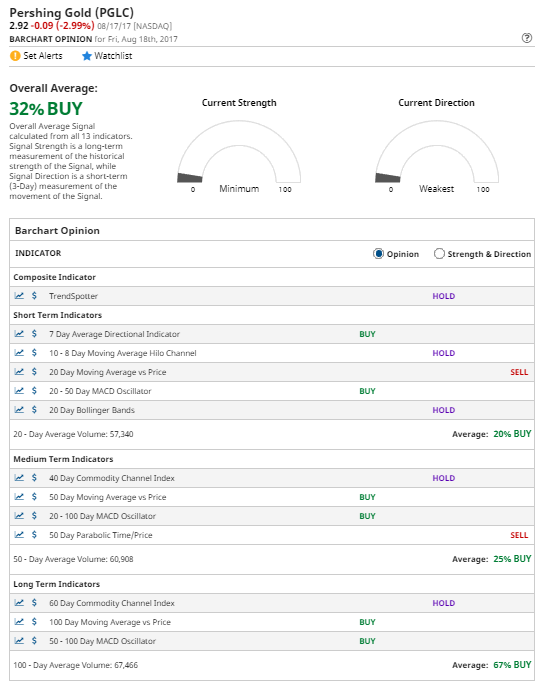Open chart icon for TrendSpotter
542x689 pixels.
(x=19, y=296)
